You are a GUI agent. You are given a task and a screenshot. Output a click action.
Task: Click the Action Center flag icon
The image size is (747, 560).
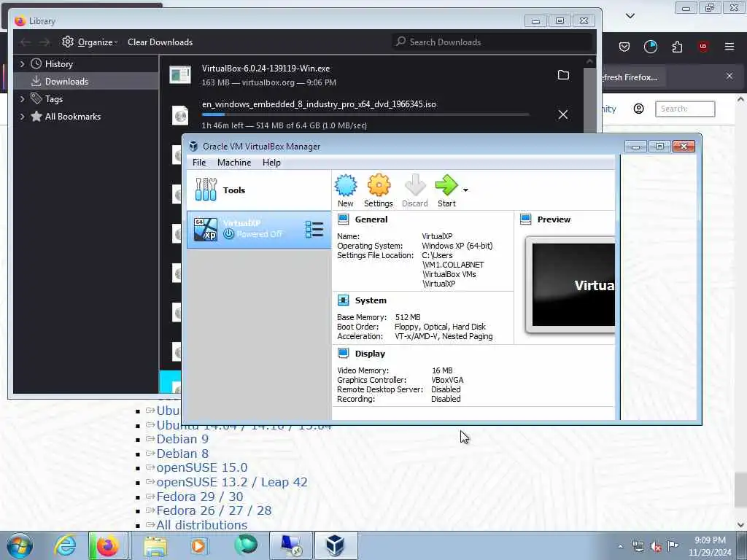pos(673,546)
